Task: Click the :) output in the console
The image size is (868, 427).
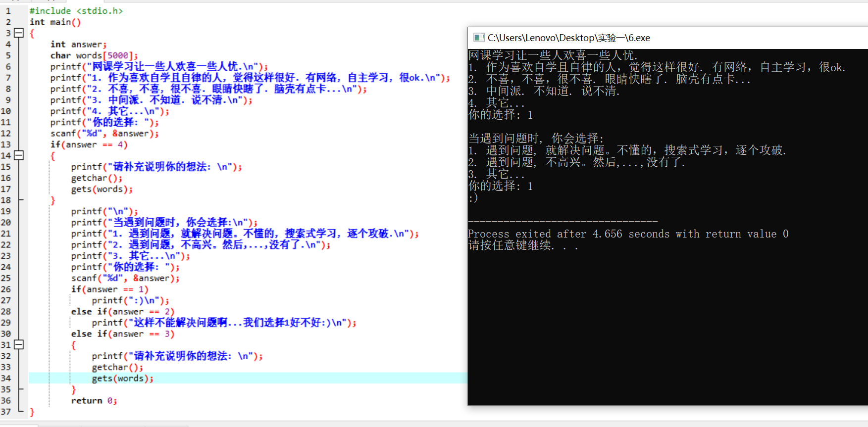Action: pyautogui.click(x=473, y=198)
